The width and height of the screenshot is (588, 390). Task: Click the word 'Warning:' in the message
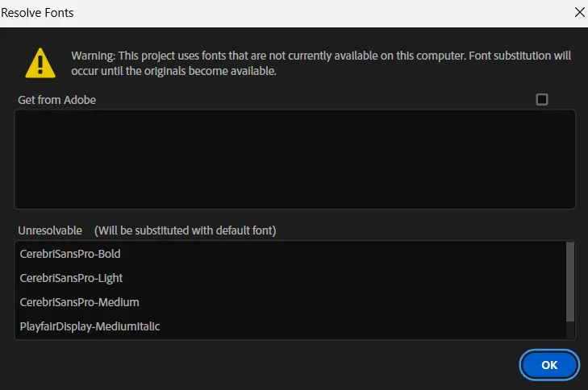(94, 56)
